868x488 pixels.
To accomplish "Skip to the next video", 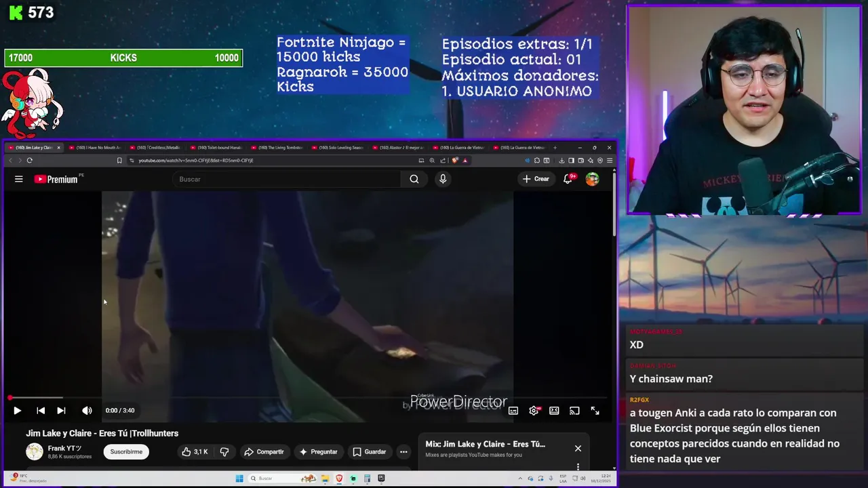I will pos(61,410).
